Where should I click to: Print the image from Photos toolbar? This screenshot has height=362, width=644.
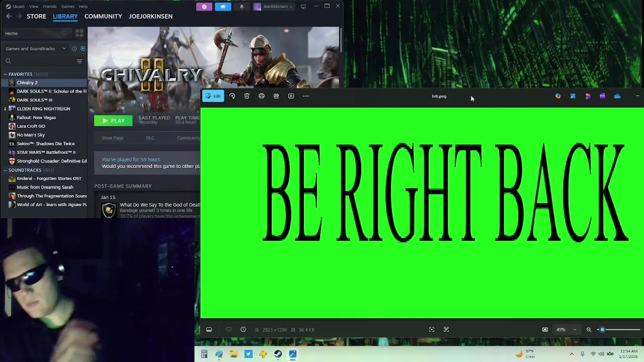tap(262, 96)
